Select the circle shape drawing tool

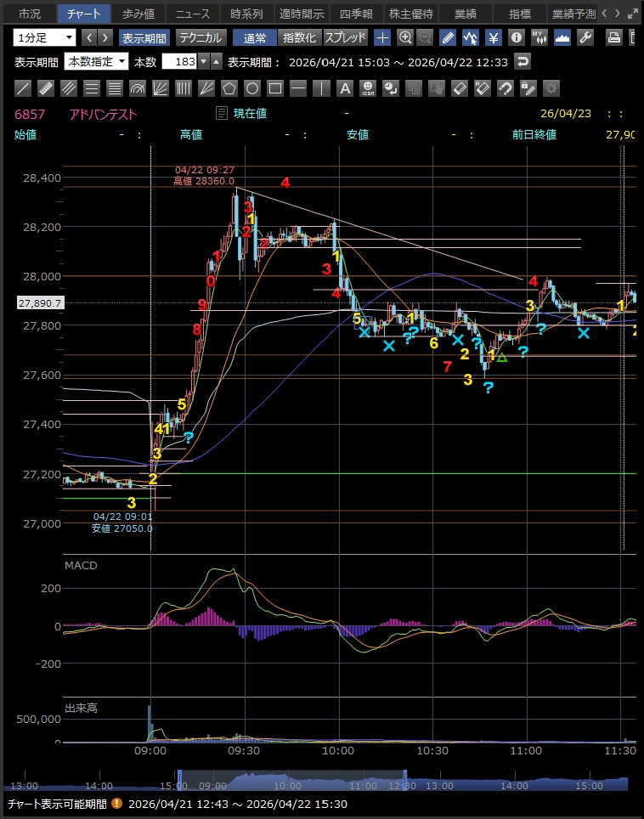(252, 88)
